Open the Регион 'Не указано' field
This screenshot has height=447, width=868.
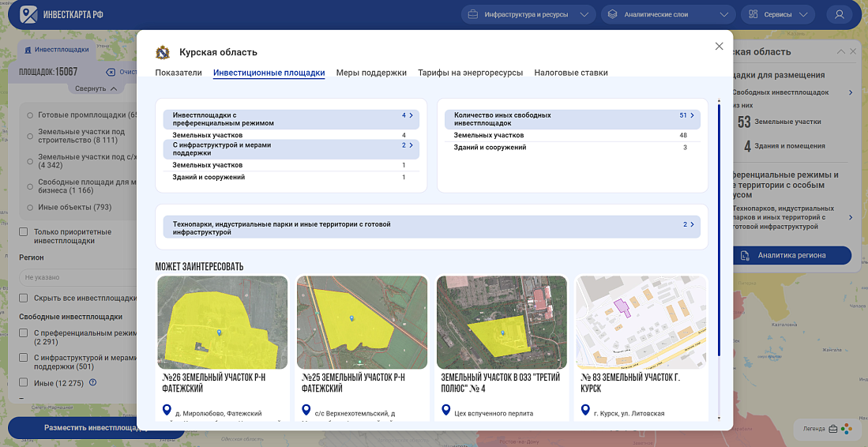pos(77,277)
